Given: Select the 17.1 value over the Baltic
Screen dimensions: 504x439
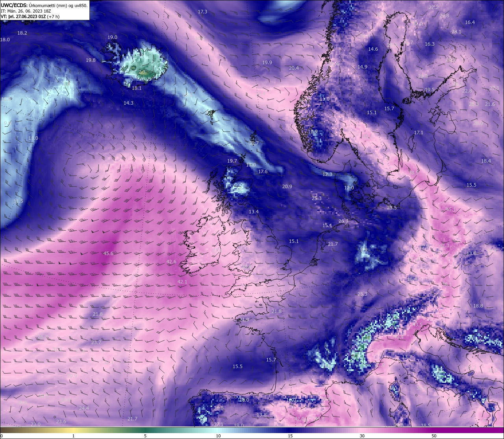Looking at the screenshot, I should [x=418, y=133].
